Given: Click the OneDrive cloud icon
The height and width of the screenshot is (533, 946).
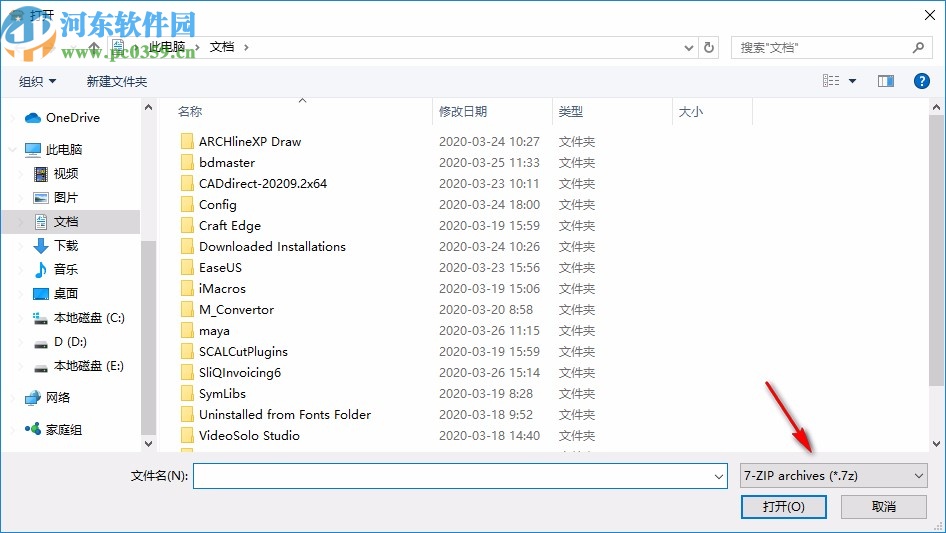Looking at the screenshot, I should click(x=33, y=118).
